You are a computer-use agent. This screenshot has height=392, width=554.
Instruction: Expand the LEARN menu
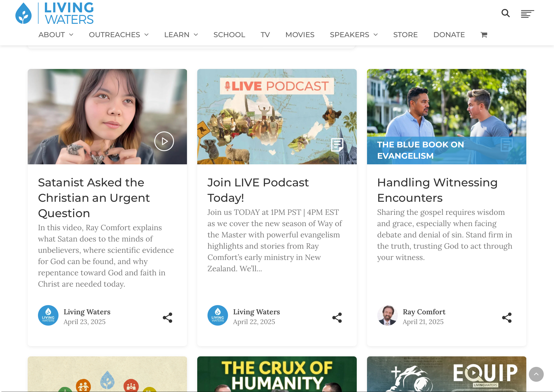181,35
